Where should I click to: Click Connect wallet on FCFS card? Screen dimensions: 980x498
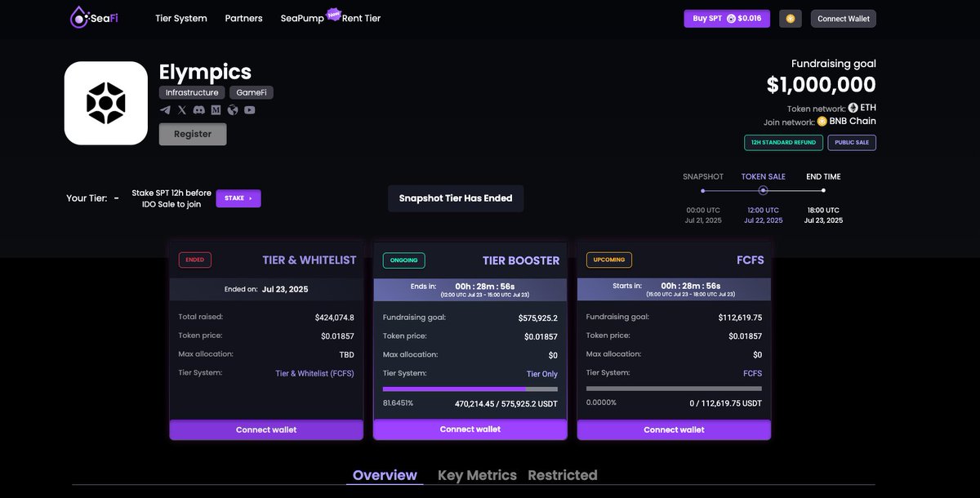tap(674, 429)
